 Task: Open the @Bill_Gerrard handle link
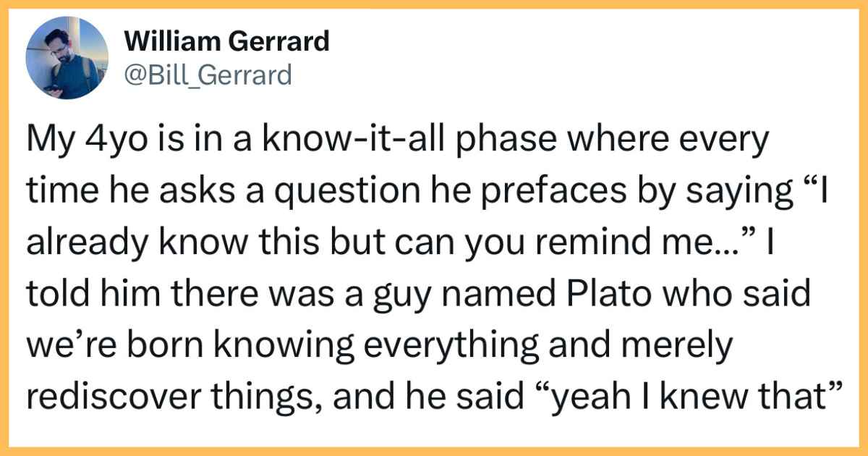(208, 75)
